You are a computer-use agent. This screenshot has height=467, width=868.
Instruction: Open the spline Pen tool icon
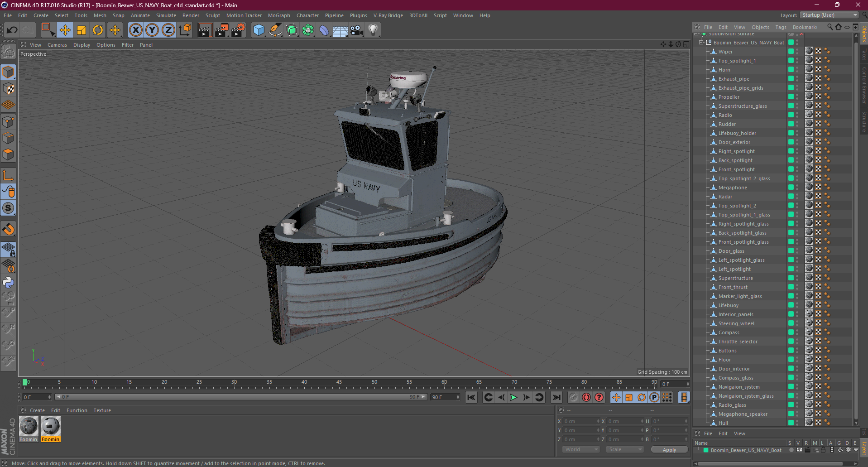275,30
